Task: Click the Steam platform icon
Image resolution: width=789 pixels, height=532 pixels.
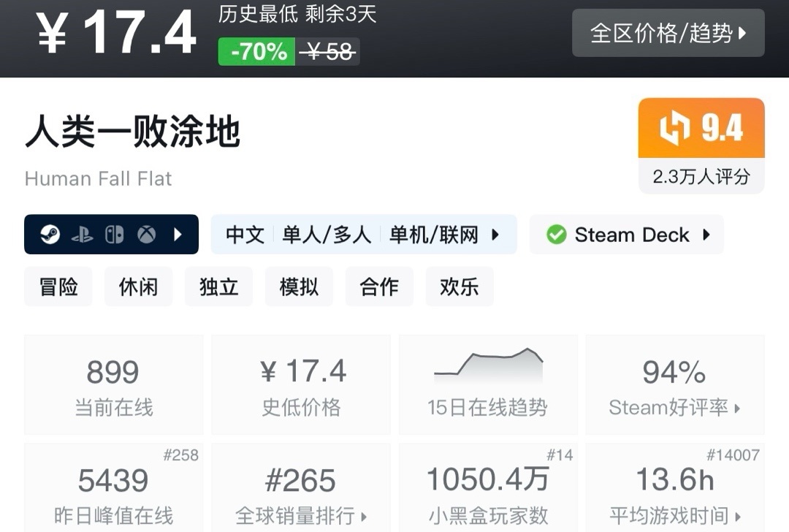Action: click(x=50, y=235)
